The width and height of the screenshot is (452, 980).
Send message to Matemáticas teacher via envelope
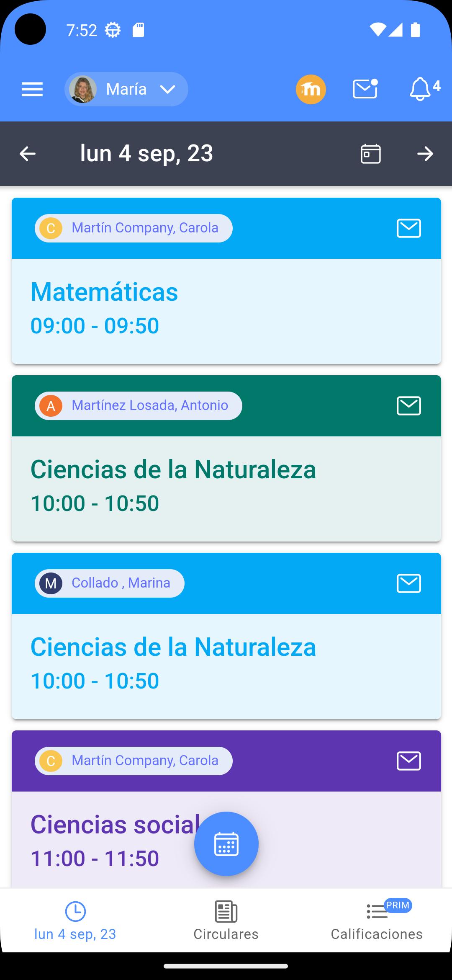click(x=409, y=228)
